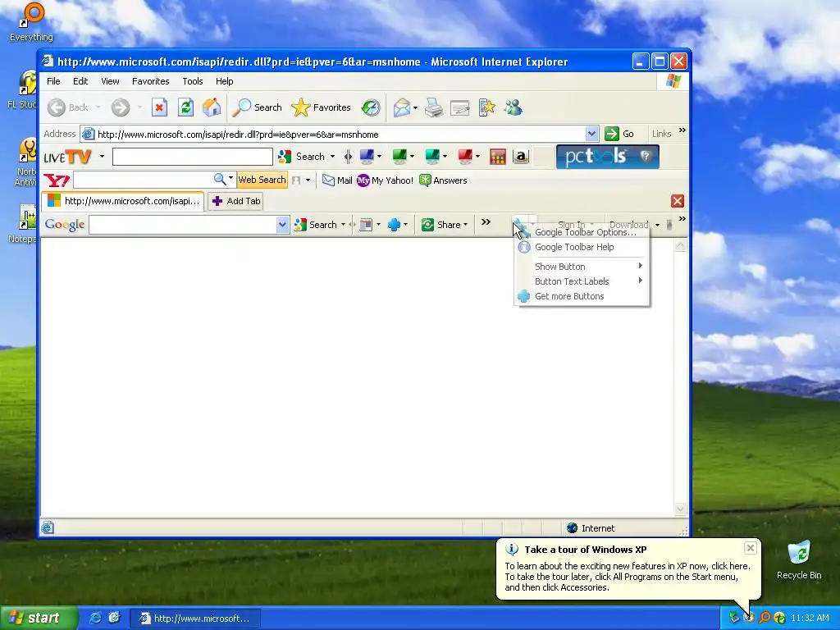Stop page loading with the red X icon

[x=159, y=107]
